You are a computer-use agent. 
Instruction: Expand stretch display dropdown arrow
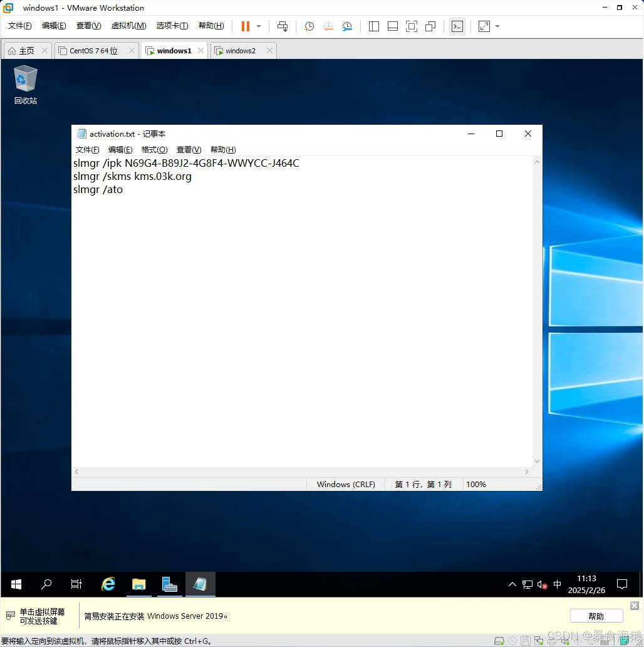pos(497,26)
